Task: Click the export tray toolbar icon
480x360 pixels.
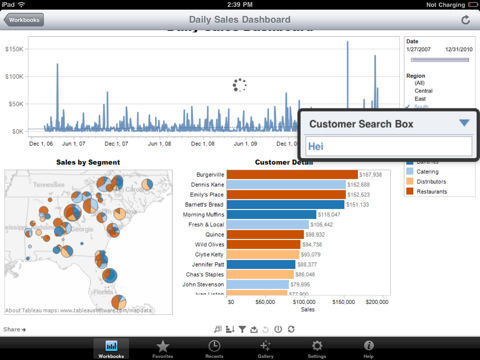Action: pyautogui.click(x=254, y=329)
